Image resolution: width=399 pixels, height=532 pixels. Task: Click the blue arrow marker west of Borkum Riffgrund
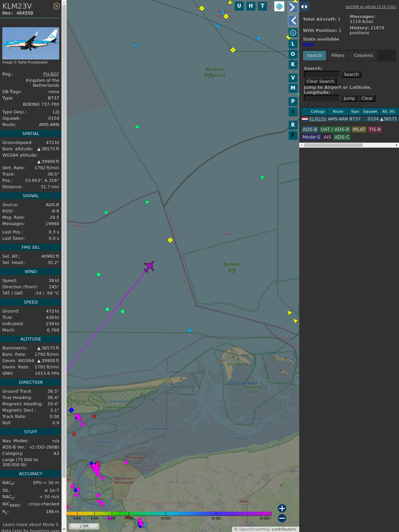tap(135, 45)
